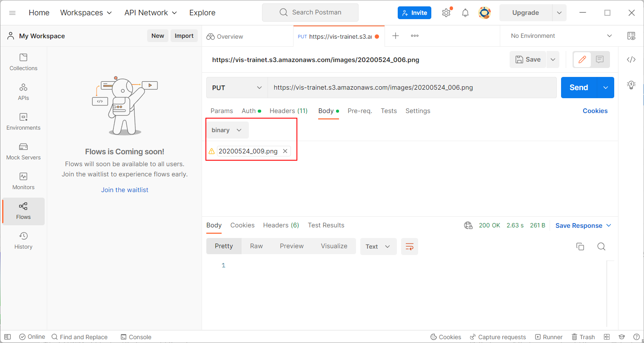Switch to comments mode icon

[600, 60]
